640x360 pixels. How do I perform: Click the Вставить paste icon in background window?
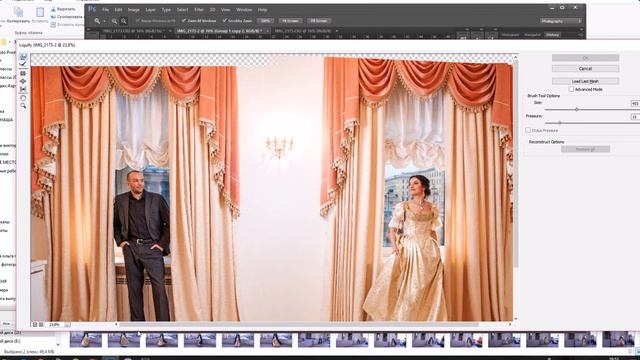point(40,13)
